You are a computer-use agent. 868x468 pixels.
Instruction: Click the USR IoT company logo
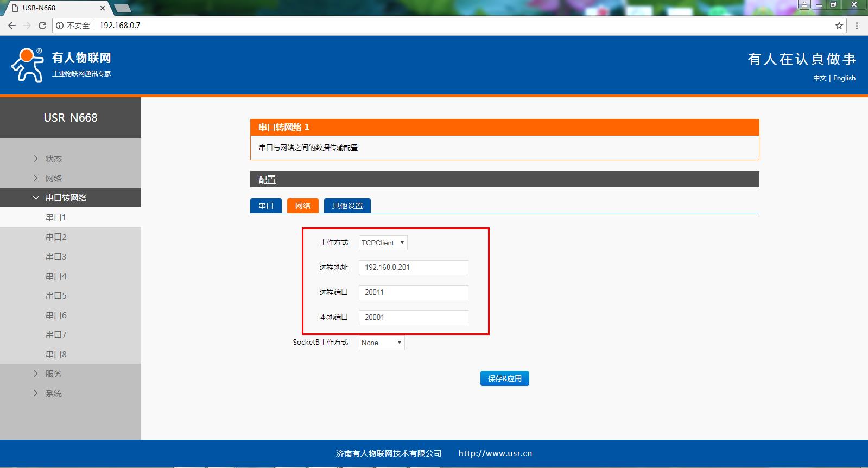point(61,65)
